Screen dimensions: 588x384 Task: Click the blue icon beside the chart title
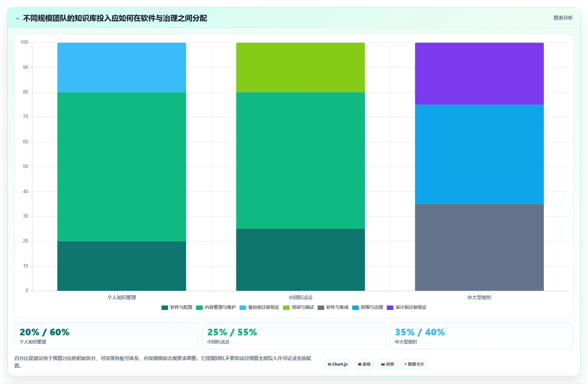pos(17,18)
